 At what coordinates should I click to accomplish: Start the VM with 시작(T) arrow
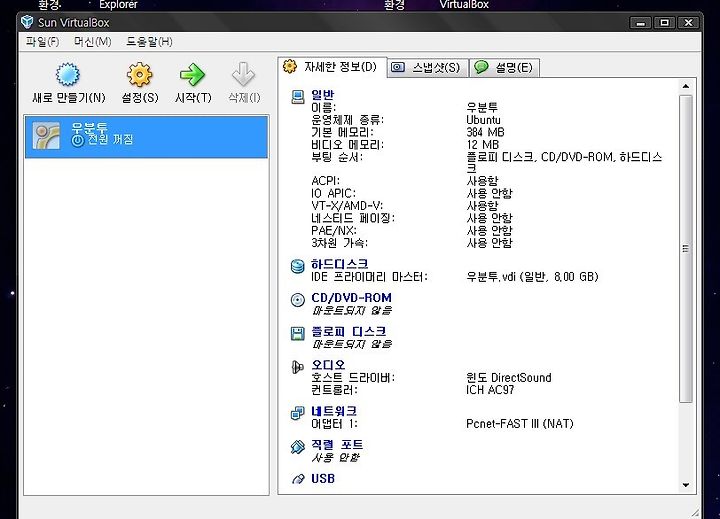tap(192, 74)
